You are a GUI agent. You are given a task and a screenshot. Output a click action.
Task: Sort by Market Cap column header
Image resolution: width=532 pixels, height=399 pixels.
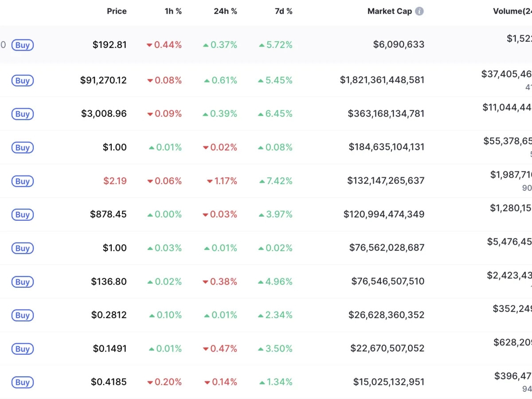click(389, 12)
